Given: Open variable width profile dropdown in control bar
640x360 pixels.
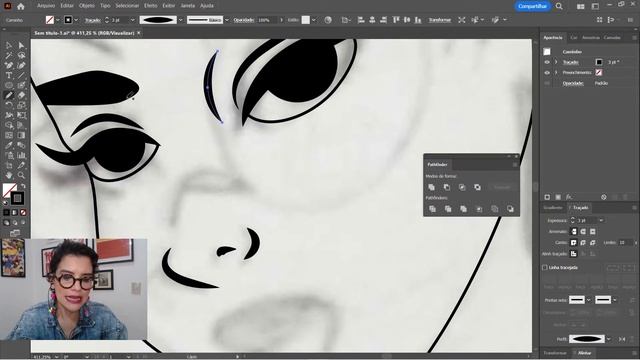Looking at the screenshot, I should [x=180, y=20].
